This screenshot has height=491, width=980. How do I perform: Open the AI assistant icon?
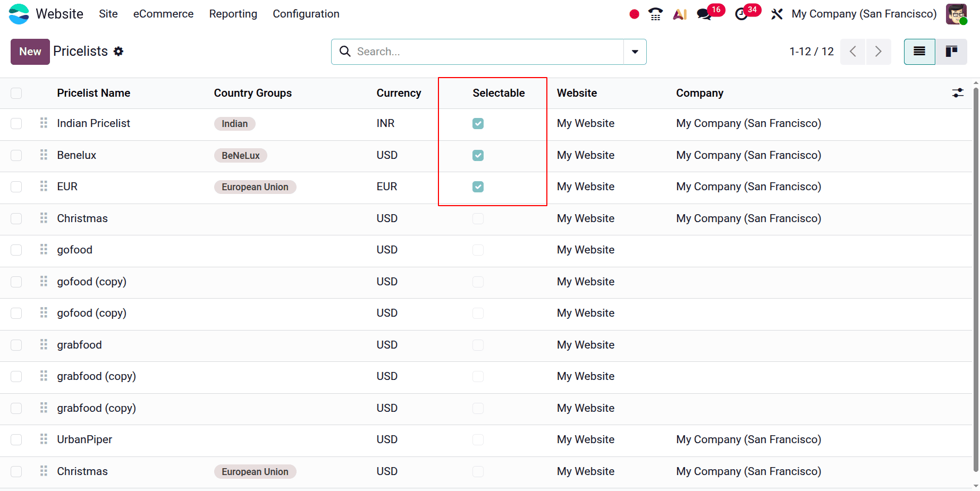[680, 14]
